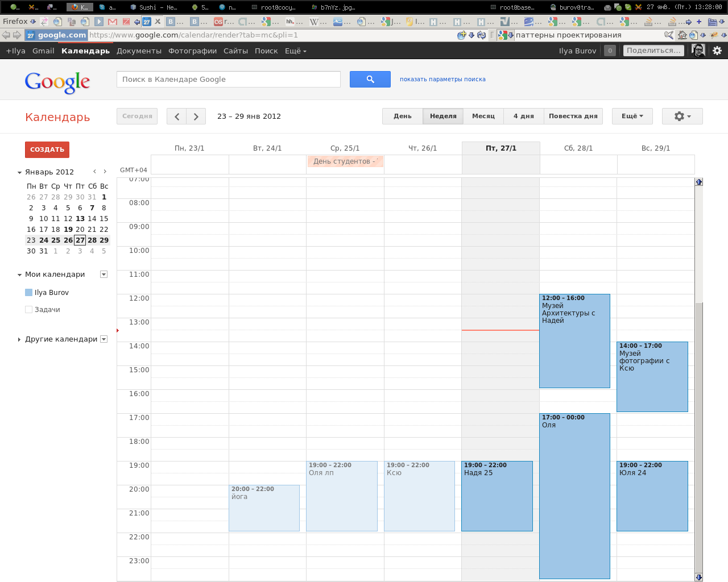This screenshot has height=582, width=728.
Task: Go to previous week with left arrow
Action: tap(177, 117)
